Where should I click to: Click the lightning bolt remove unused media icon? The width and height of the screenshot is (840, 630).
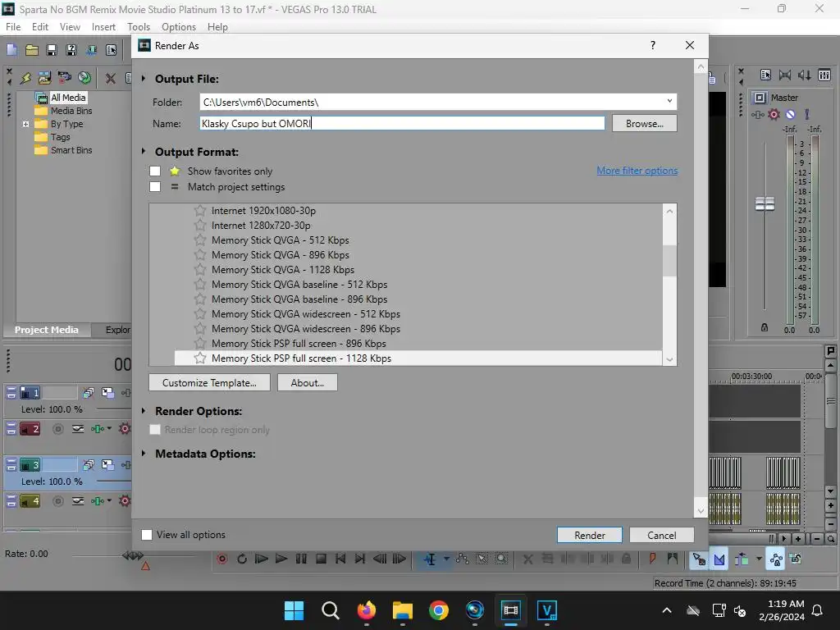pos(25,78)
